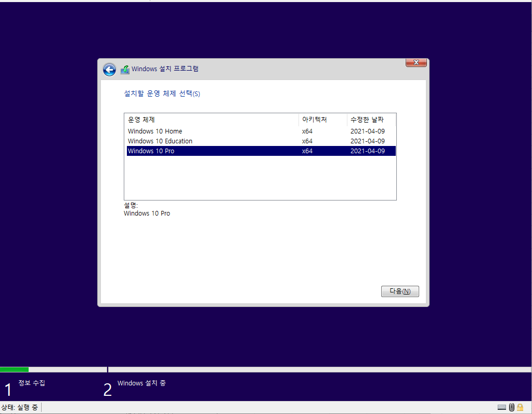The height and width of the screenshot is (414, 532).
Task: Click the 다음(N) button
Action: [x=400, y=291]
